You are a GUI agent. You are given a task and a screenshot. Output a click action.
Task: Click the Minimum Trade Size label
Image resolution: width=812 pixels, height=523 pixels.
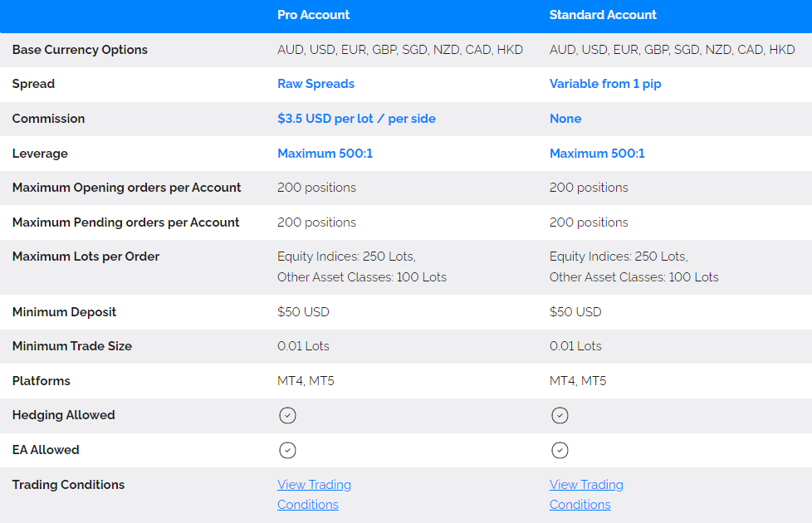(x=72, y=346)
